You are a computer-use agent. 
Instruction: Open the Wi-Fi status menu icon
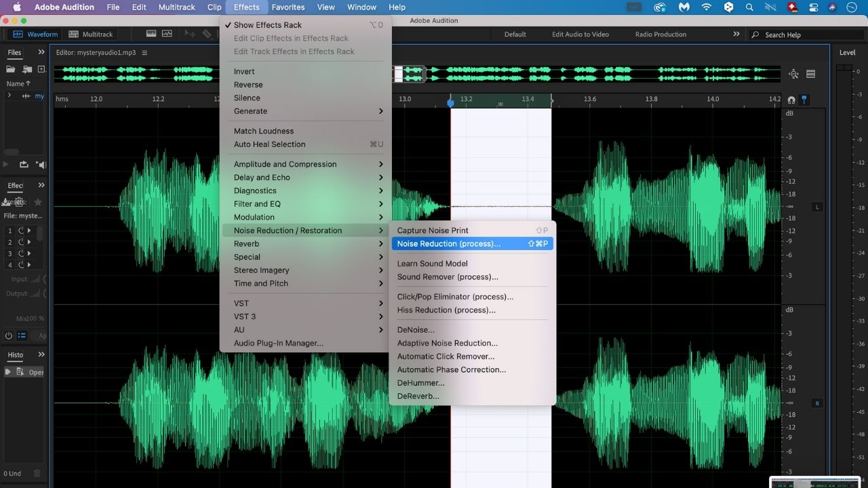tap(706, 7)
